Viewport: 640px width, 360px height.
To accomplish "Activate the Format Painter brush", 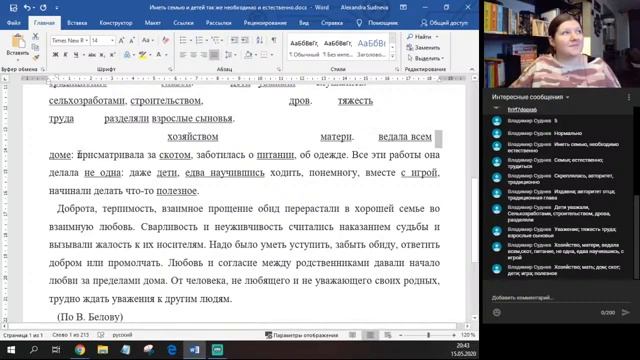I will click(36, 58).
